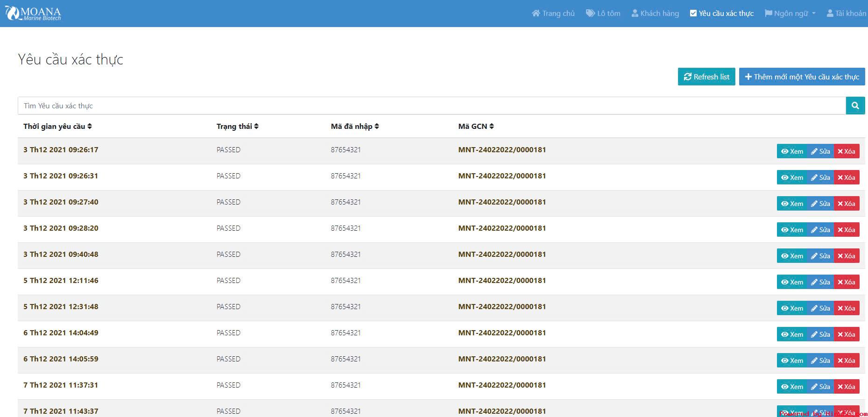Click the Yêu cầu xác thực page heading
Viewport: 868px width, 417px height.
click(x=71, y=59)
